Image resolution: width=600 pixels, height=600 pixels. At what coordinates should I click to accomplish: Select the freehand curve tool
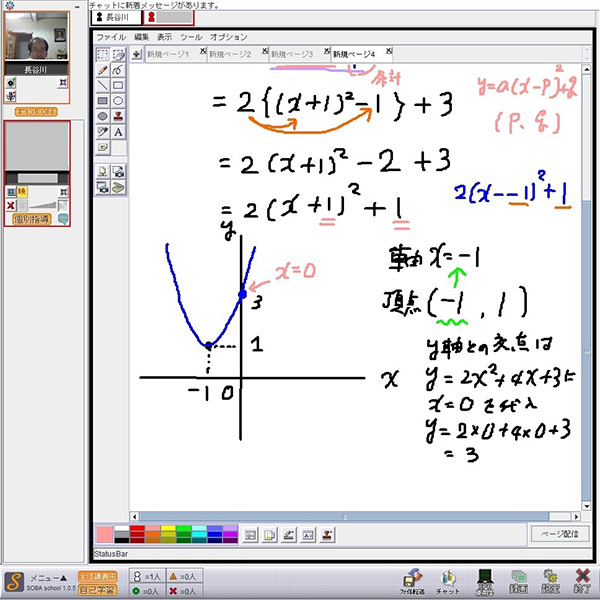click(119, 70)
